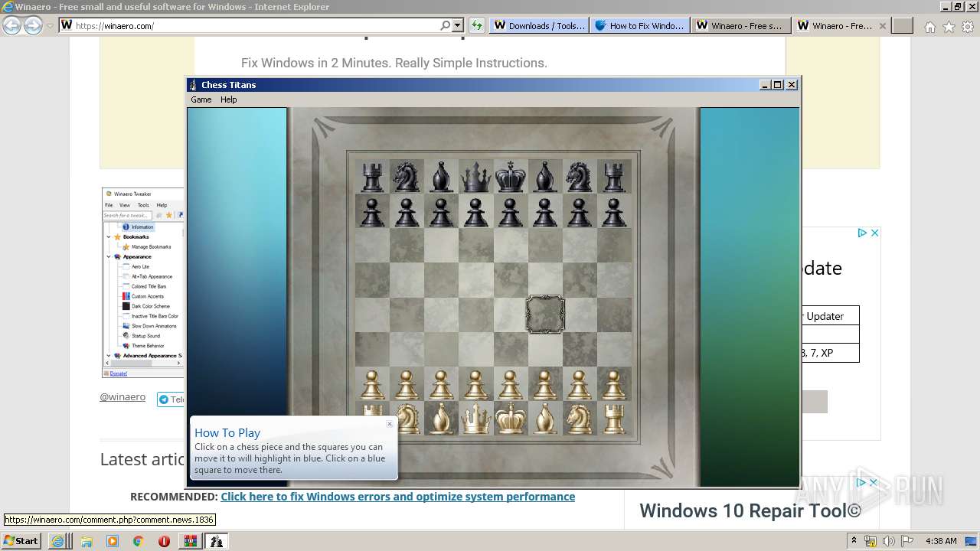The width and height of the screenshot is (980, 551).
Task: Select the black knight next to left rook
Action: [x=407, y=176]
